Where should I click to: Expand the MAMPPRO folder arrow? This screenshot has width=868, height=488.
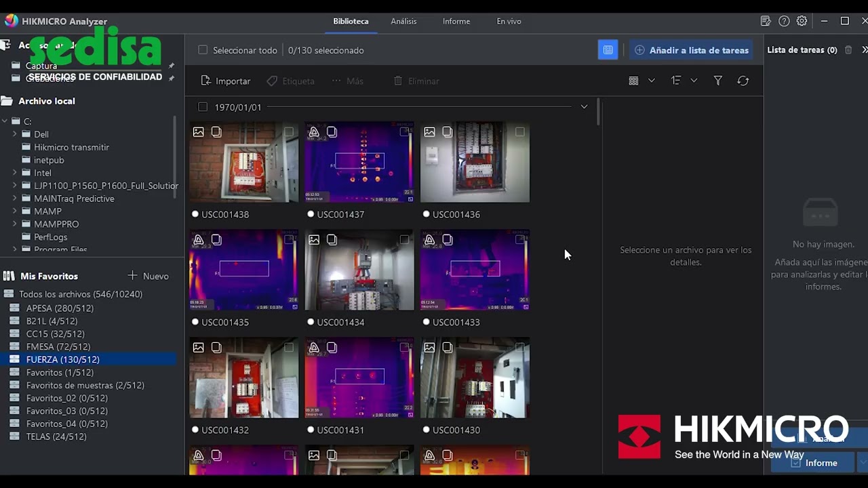15,224
